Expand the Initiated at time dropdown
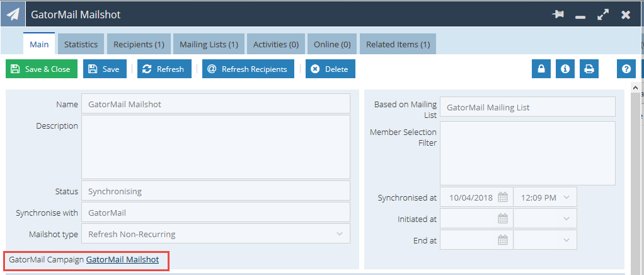 coord(566,219)
